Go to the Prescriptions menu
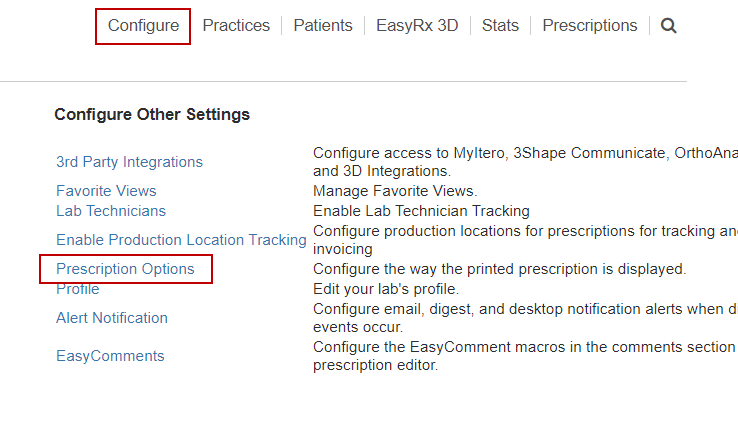The width and height of the screenshot is (738, 430). 590,26
